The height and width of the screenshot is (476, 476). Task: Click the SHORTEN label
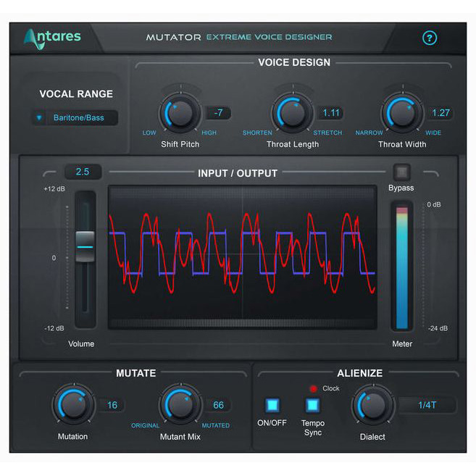[257, 133]
